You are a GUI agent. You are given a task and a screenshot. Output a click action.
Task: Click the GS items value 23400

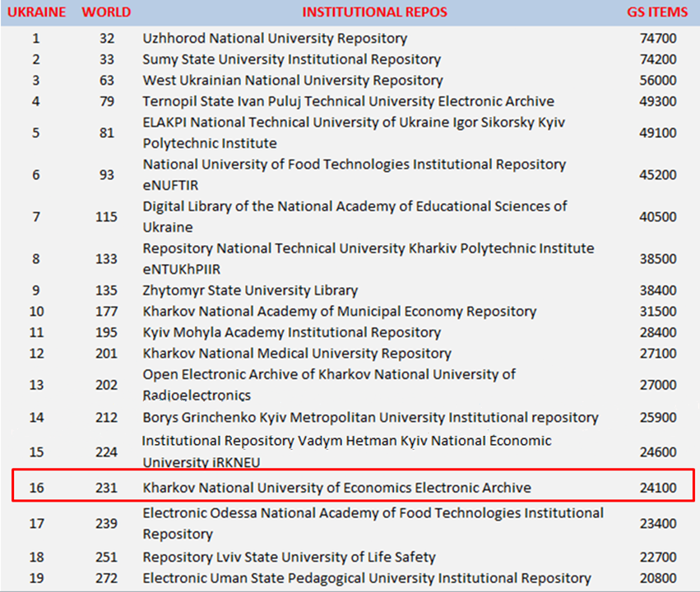click(x=658, y=523)
